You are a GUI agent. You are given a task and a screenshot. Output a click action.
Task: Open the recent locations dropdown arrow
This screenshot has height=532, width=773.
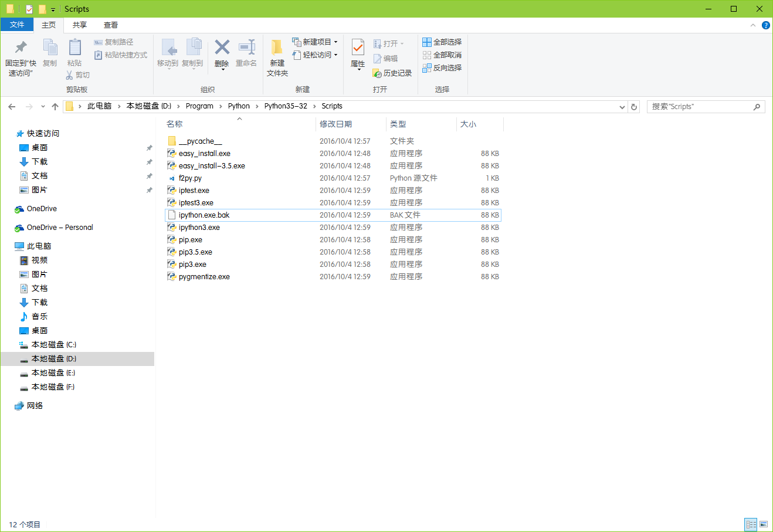coord(43,107)
